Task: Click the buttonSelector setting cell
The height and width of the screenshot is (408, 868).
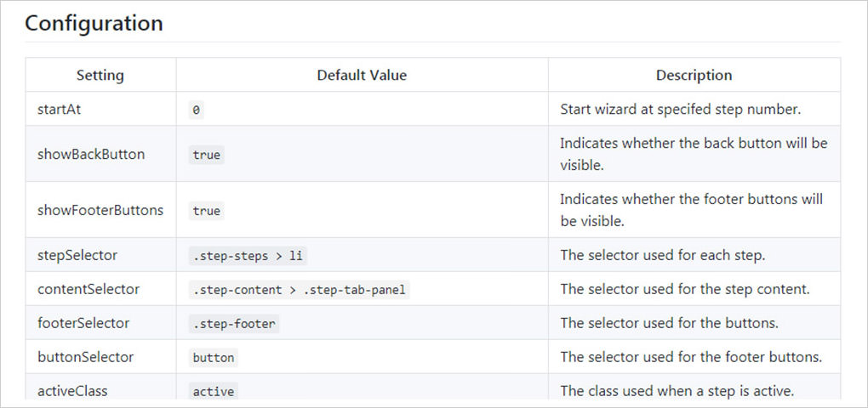Action: [x=85, y=357]
